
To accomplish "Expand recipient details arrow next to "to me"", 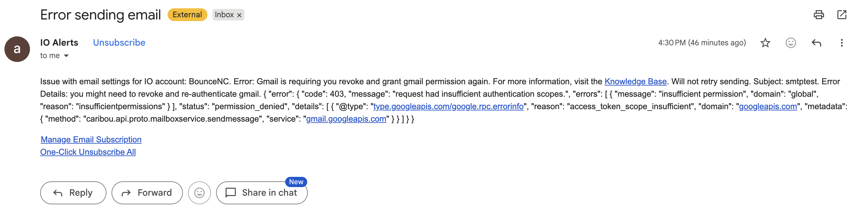I will (66, 56).
